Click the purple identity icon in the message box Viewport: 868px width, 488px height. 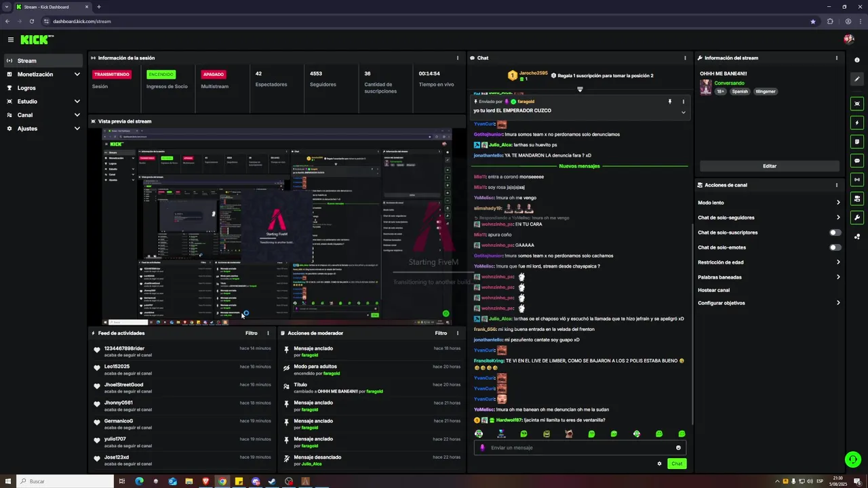483,447
